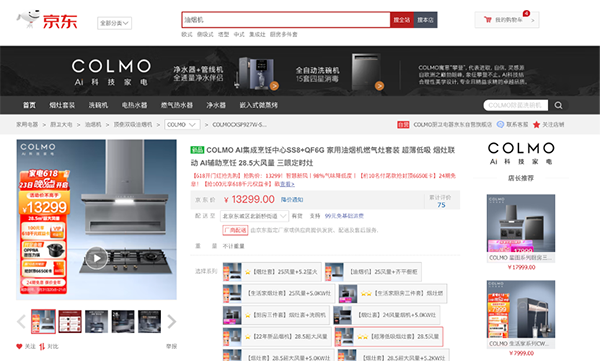This screenshot has height=361, width=600.
Task: Select 【油烟机】25风量+齐平橱柜 option
Action: [x=373, y=272]
